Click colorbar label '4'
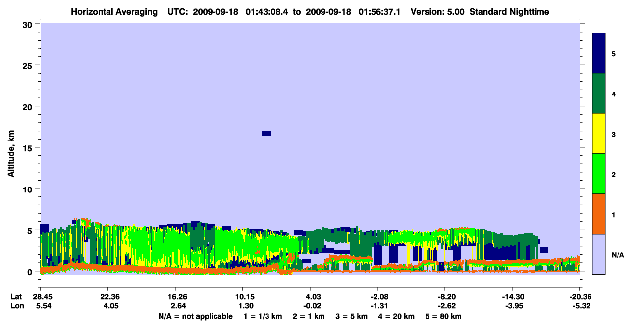The width and height of the screenshot is (644, 330). [x=614, y=94]
